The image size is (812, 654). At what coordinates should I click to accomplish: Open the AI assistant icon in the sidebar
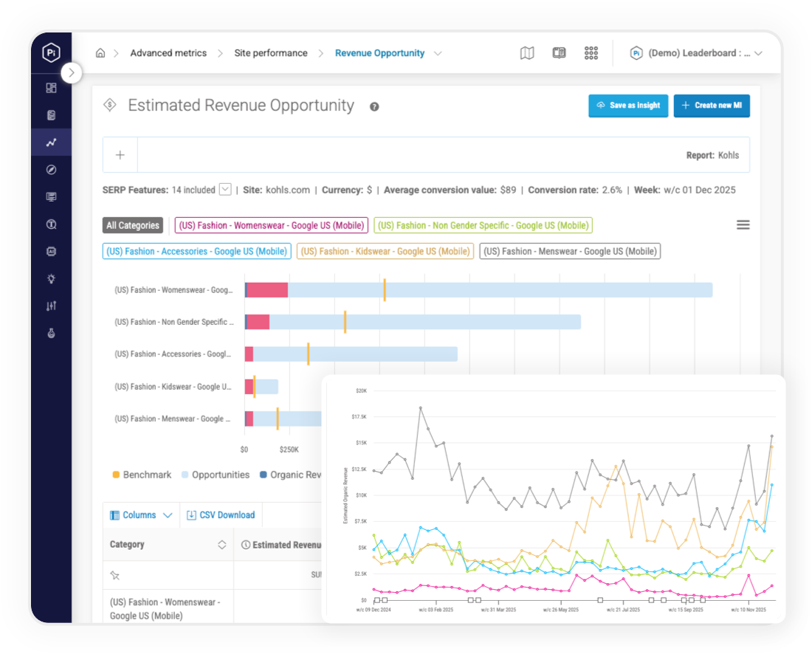[x=51, y=251]
